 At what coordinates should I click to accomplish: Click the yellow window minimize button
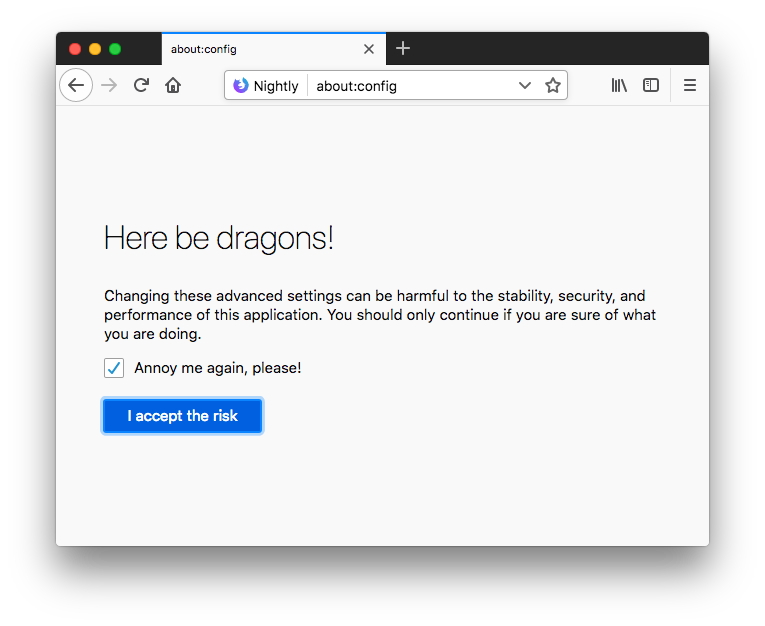click(x=95, y=49)
